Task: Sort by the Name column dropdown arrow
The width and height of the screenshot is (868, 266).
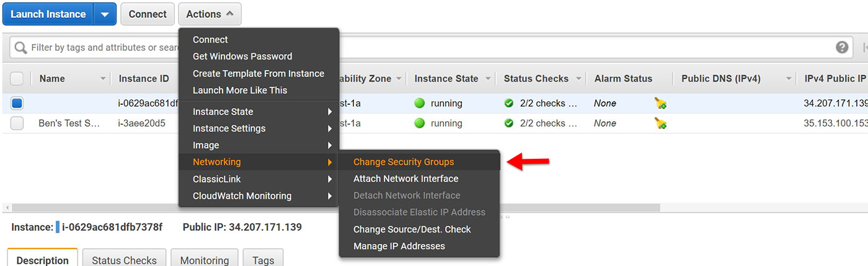Action: [103, 79]
